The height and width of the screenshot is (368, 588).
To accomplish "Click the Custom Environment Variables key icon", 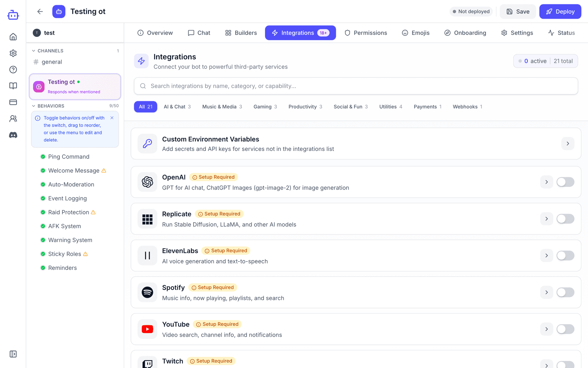I will [x=147, y=144].
